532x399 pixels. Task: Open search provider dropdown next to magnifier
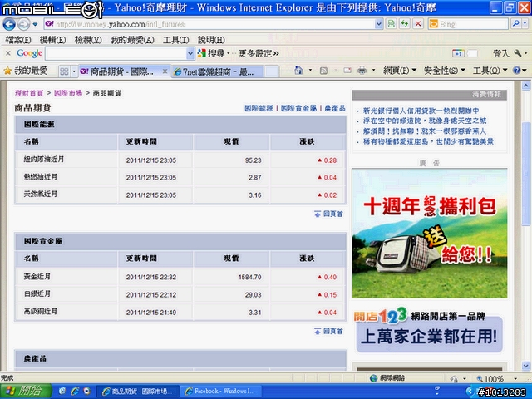point(525,24)
